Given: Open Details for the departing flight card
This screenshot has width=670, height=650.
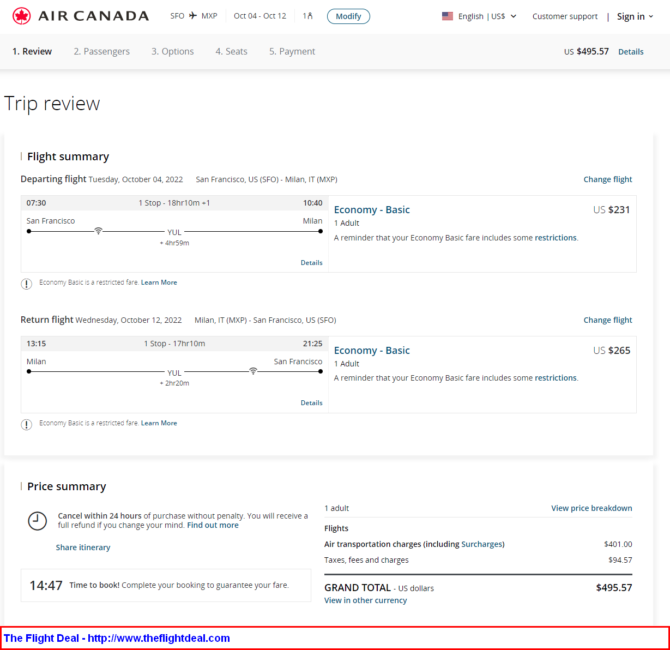Looking at the screenshot, I should coord(311,263).
